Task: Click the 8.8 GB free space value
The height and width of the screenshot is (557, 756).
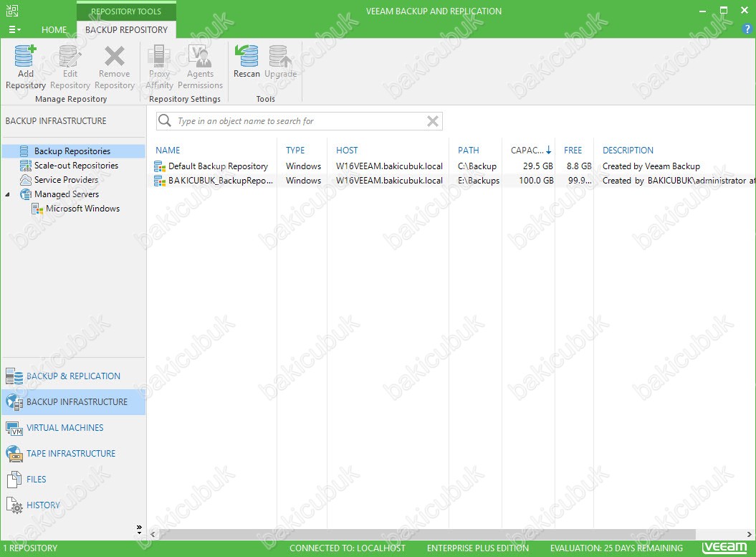Action: coord(579,166)
